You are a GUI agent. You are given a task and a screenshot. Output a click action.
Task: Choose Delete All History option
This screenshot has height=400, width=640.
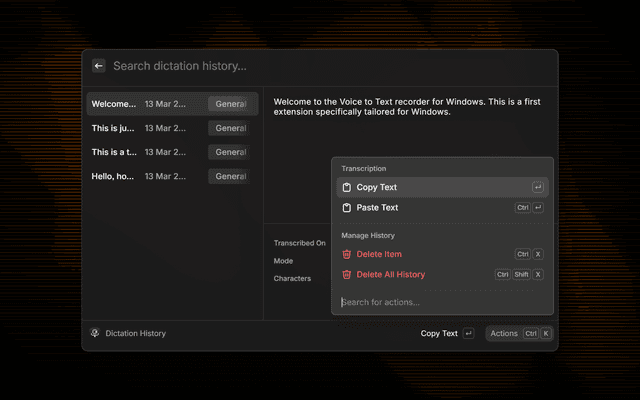[390, 274]
